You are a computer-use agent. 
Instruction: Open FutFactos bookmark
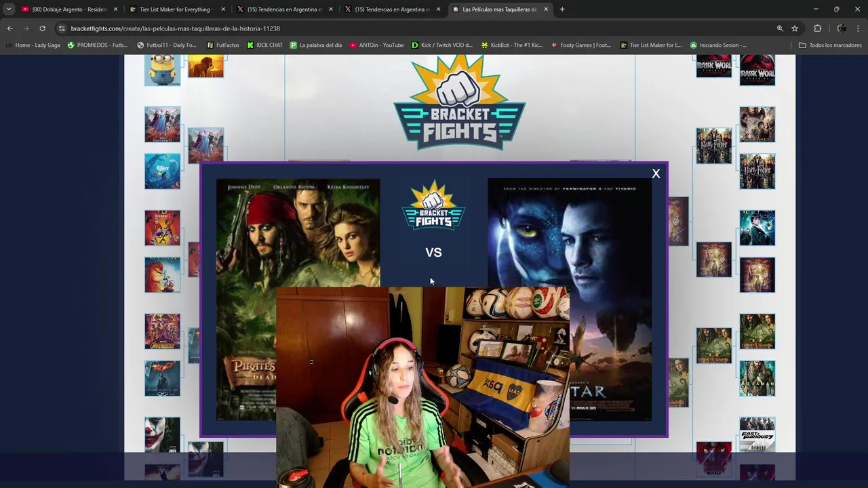pyautogui.click(x=223, y=45)
